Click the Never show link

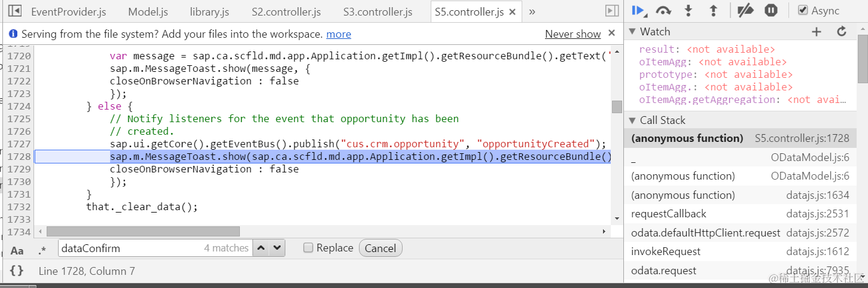tap(572, 34)
